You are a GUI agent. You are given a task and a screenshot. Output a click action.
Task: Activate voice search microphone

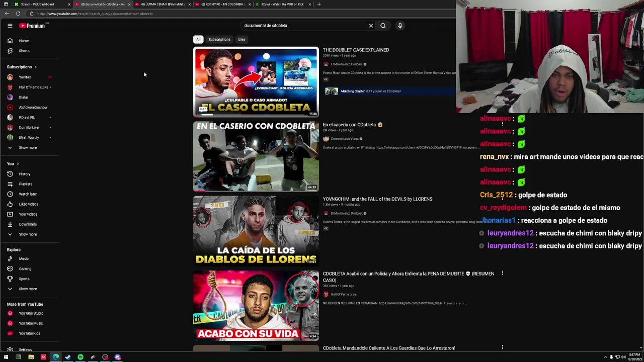coord(400,26)
